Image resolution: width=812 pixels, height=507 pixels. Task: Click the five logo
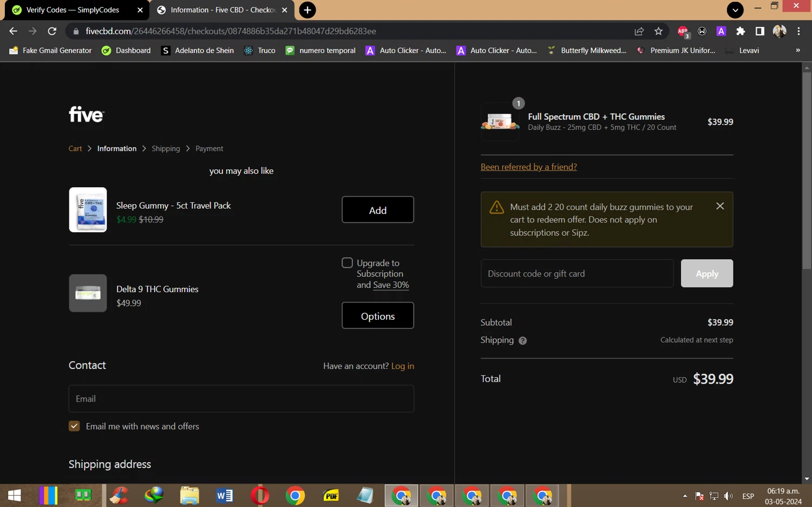pos(86,114)
